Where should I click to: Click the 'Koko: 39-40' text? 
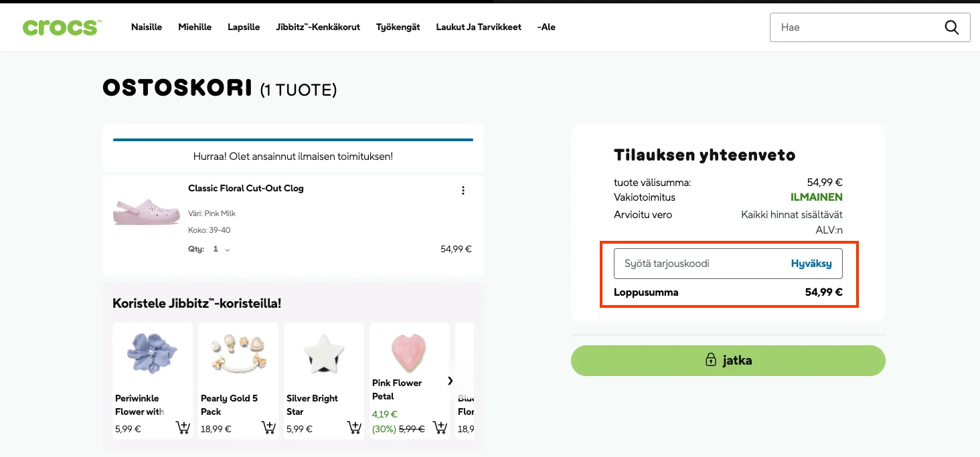click(210, 230)
